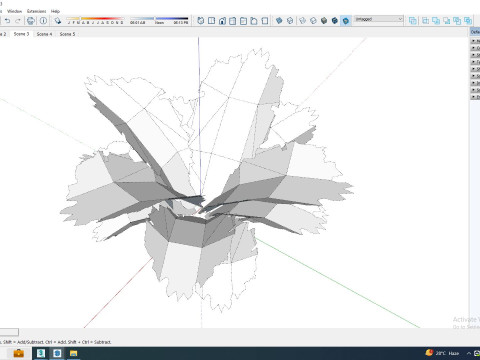Screen dimensions: 480x360
Task: Select the Front view house icon
Action: (222, 21)
